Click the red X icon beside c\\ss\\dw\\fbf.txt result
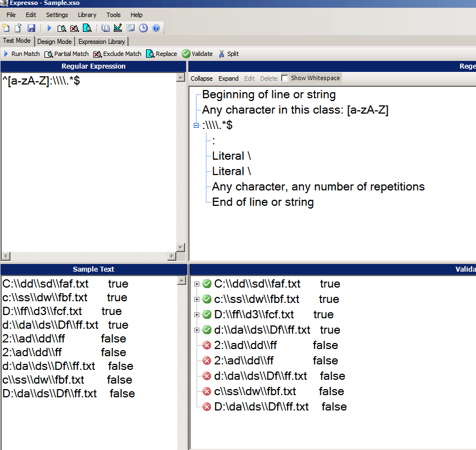 [207, 391]
